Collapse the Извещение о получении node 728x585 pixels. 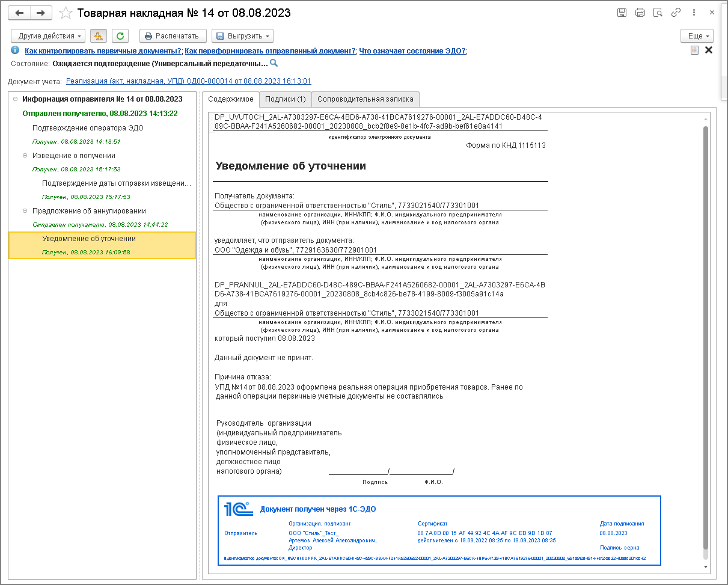click(25, 155)
